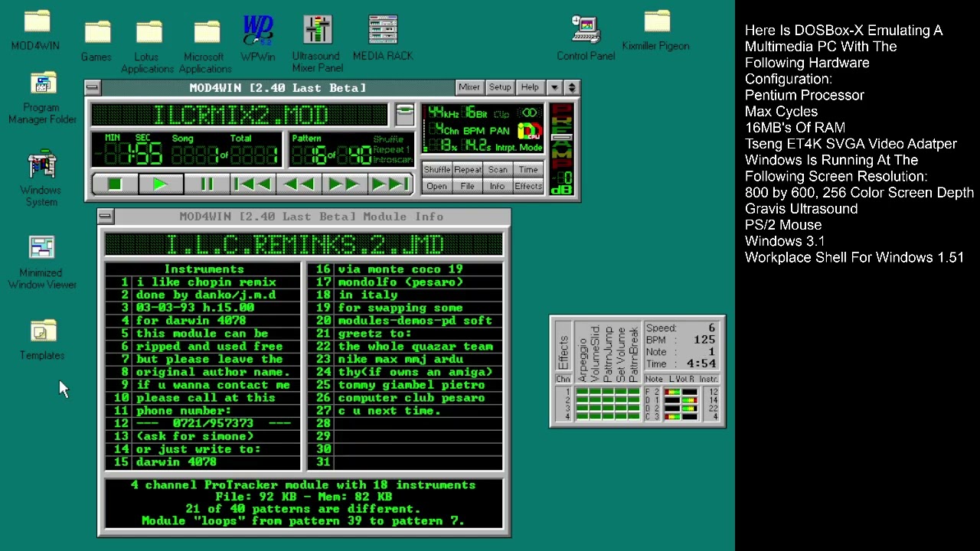Open the Games folder icon
Image resolution: width=980 pixels, height=551 pixels.
[96, 41]
